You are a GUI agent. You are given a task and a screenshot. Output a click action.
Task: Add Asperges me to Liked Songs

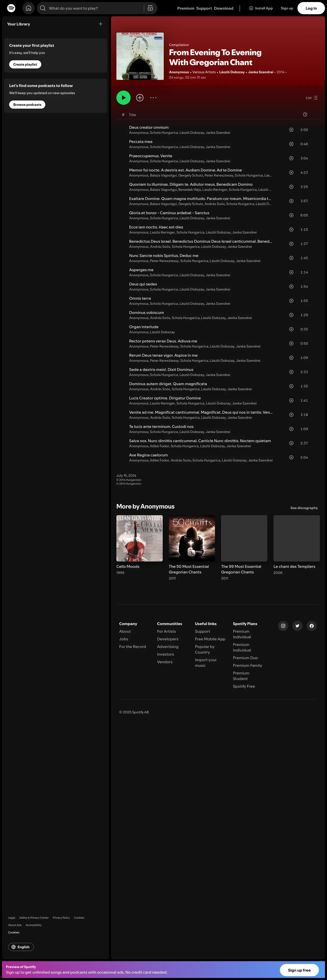click(291, 272)
